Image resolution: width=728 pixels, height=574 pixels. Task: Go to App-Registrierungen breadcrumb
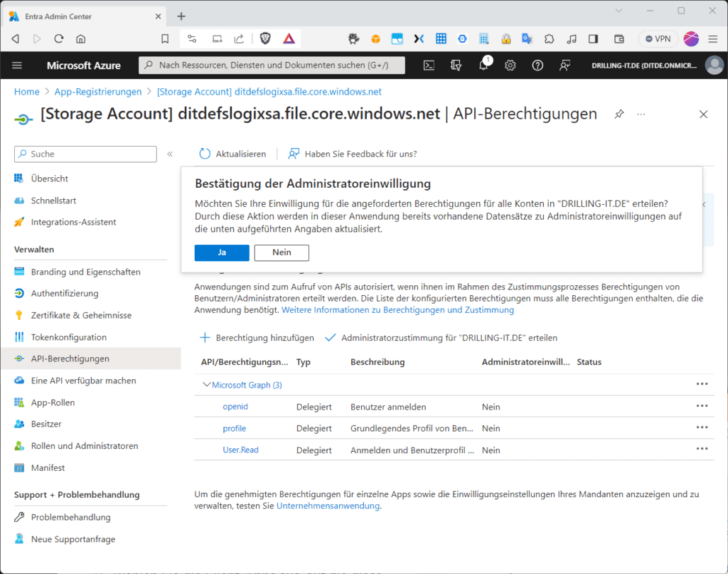pos(98,92)
